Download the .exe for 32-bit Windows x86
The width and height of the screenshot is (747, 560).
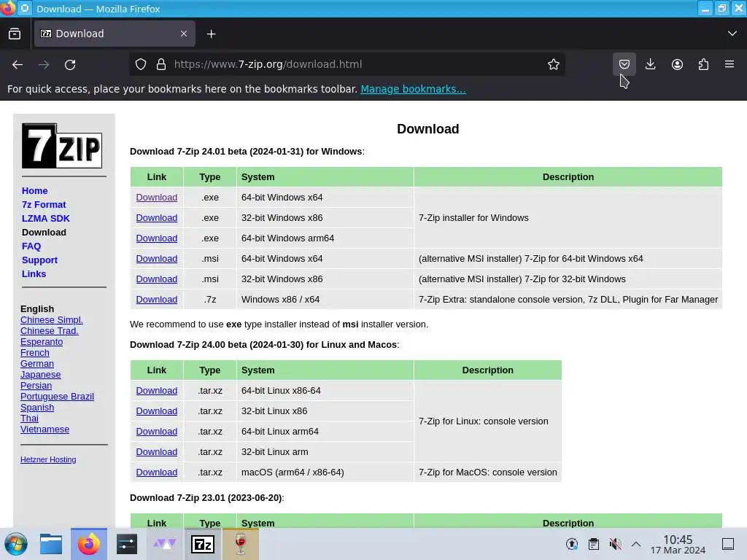click(x=157, y=217)
